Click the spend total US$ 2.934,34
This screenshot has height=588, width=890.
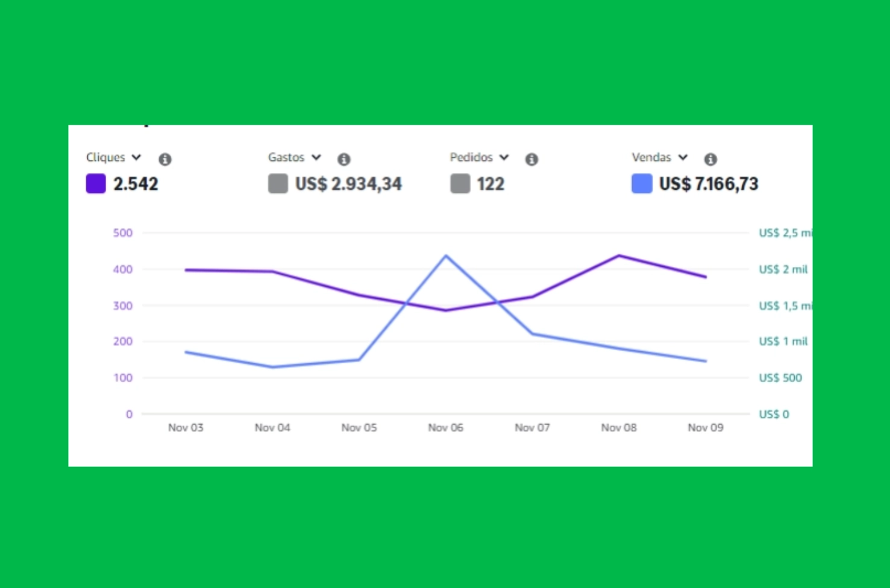coord(348,184)
